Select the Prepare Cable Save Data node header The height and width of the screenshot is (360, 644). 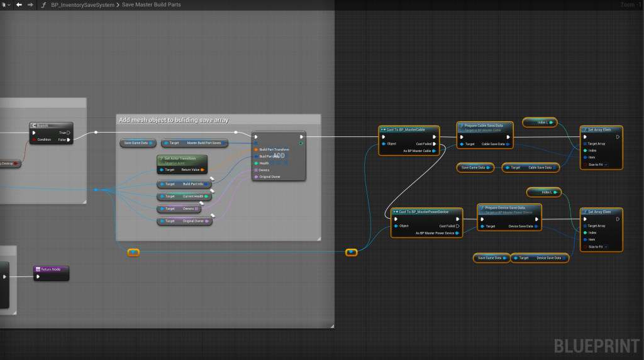coord(484,126)
